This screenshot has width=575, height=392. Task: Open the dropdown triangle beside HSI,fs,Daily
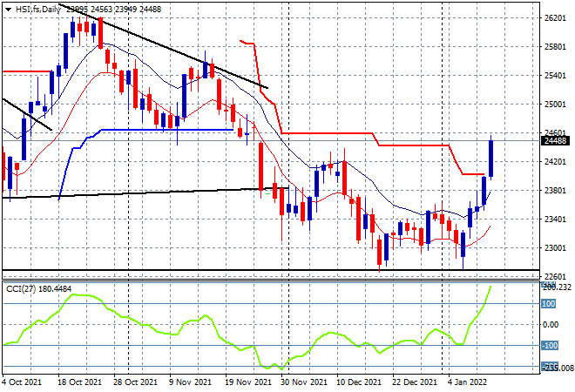pyautogui.click(x=9, y=10)
